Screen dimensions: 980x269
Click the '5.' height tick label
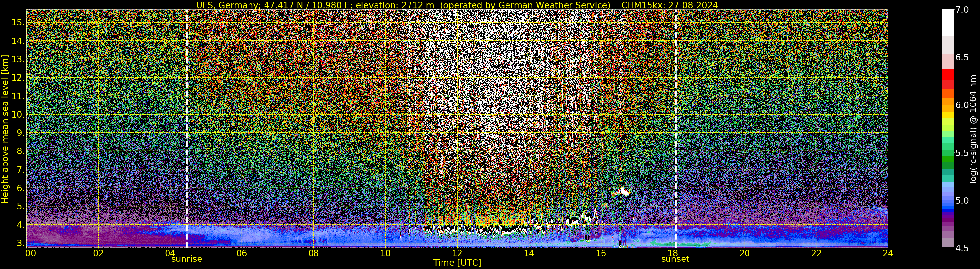point(20,206)
